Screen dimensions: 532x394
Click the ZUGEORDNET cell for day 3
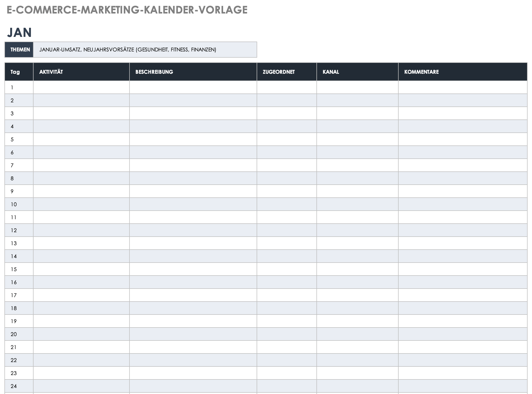tap(287, 113)
